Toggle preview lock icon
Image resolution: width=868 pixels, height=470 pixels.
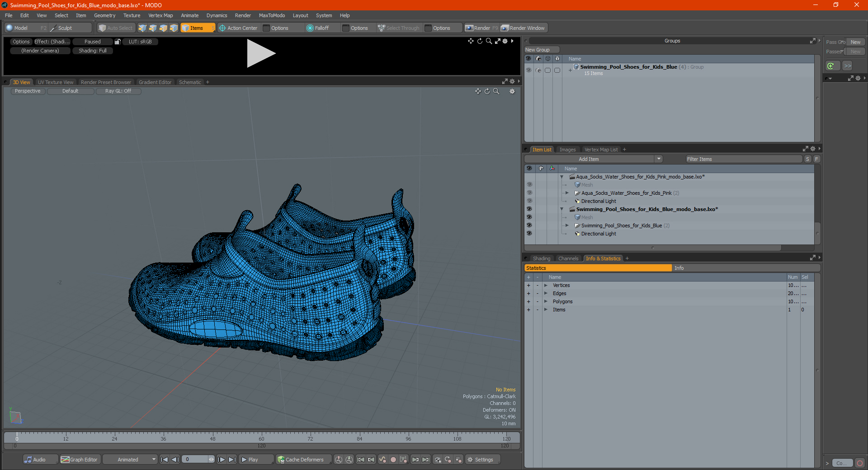pos(118,42)
